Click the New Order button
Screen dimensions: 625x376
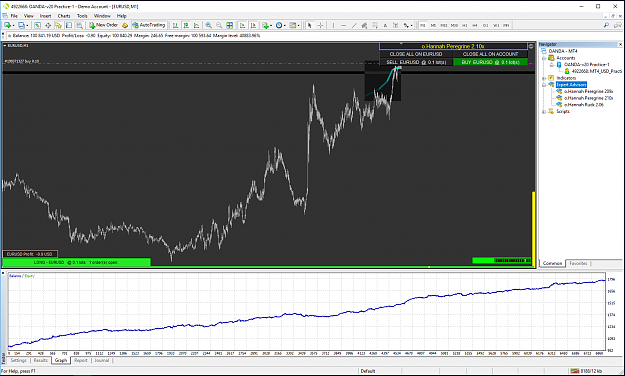pyautogui.click(x=104, y=25)
